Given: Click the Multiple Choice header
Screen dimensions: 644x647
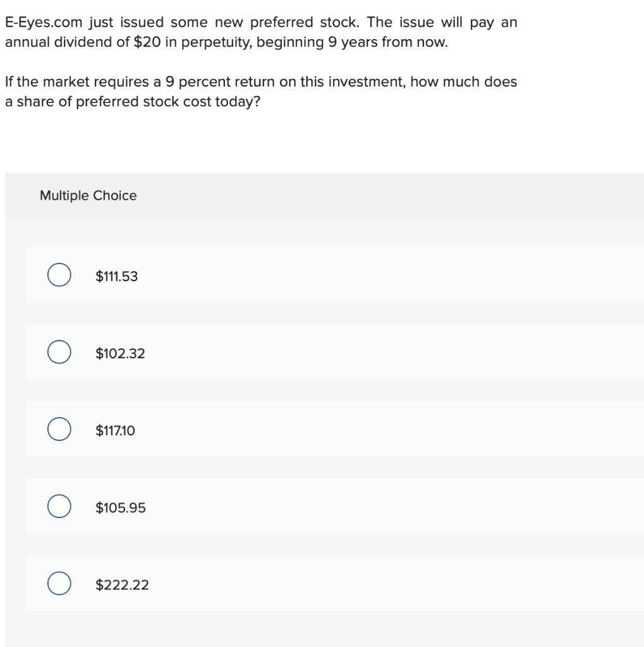Looking at the screenshot, I should pyautogui.click(x=88, y=195).
